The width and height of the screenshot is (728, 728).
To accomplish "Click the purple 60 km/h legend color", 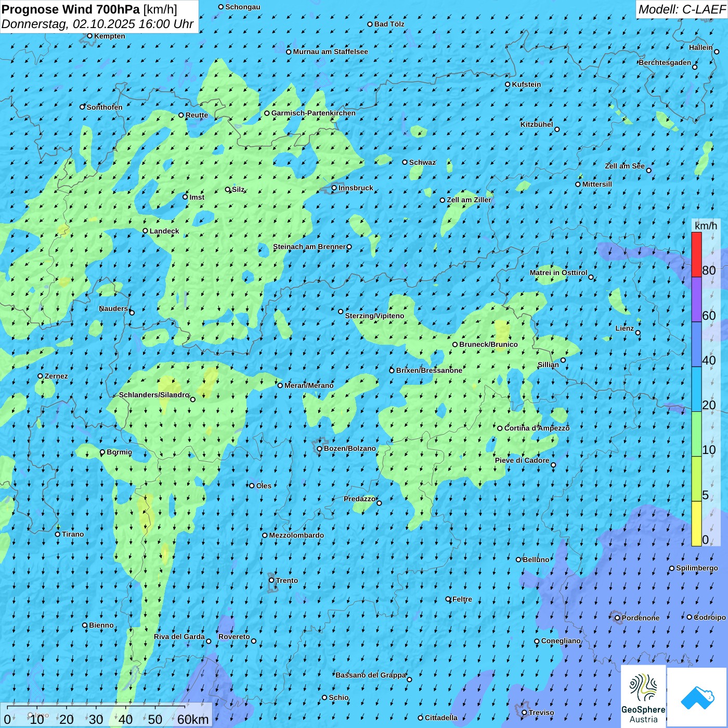I will [x=696, y=300].
